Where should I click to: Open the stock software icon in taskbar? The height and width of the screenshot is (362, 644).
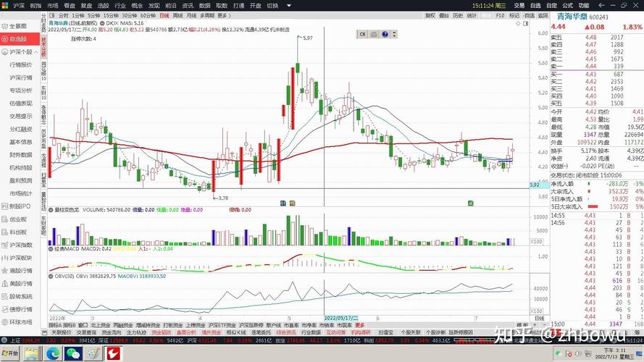click(x=112, y=353)
